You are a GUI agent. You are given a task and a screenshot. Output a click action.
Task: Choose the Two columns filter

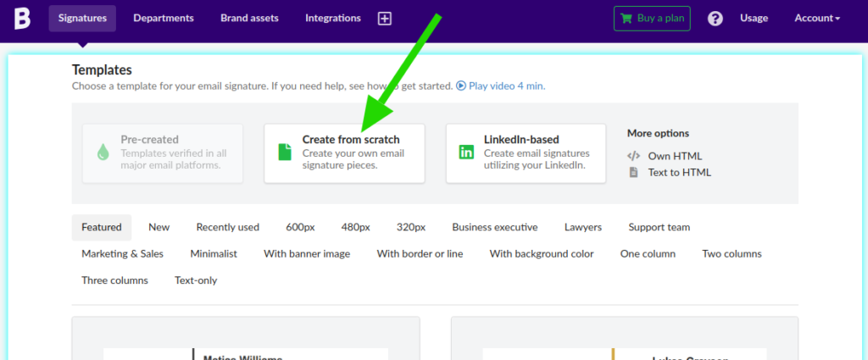coord(732,253)
